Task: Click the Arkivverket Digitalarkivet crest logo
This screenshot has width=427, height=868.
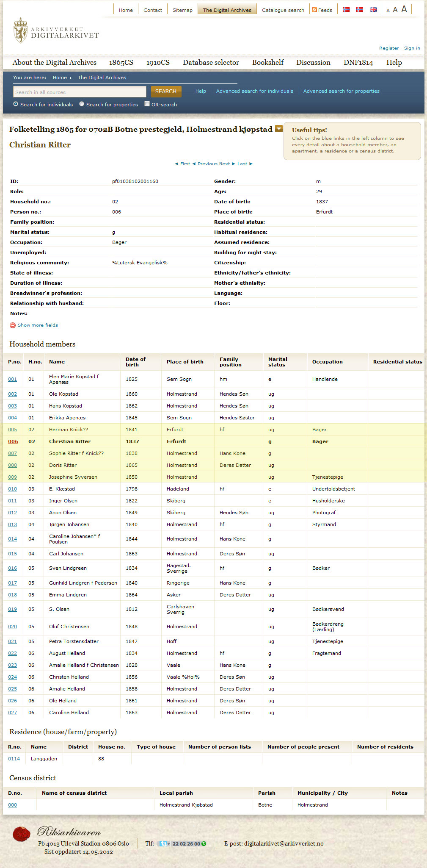Action: coord(20,31)
